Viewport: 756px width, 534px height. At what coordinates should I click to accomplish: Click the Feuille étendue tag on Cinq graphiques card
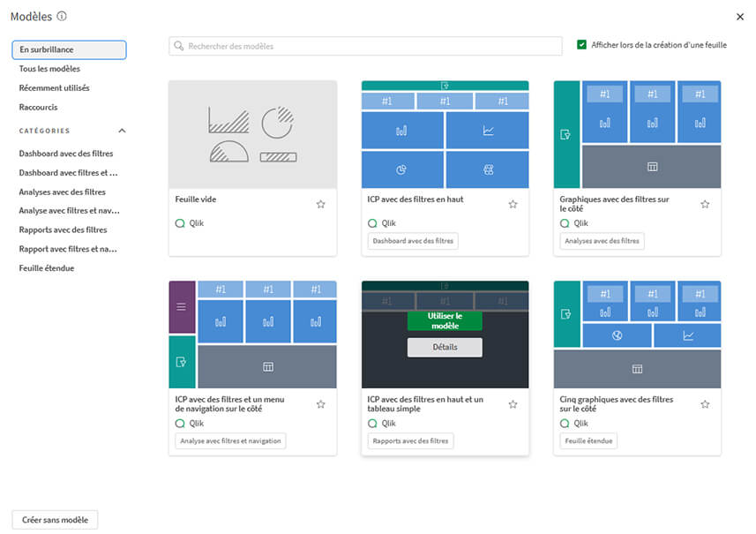pyautogui.click(x=588, y=440)
